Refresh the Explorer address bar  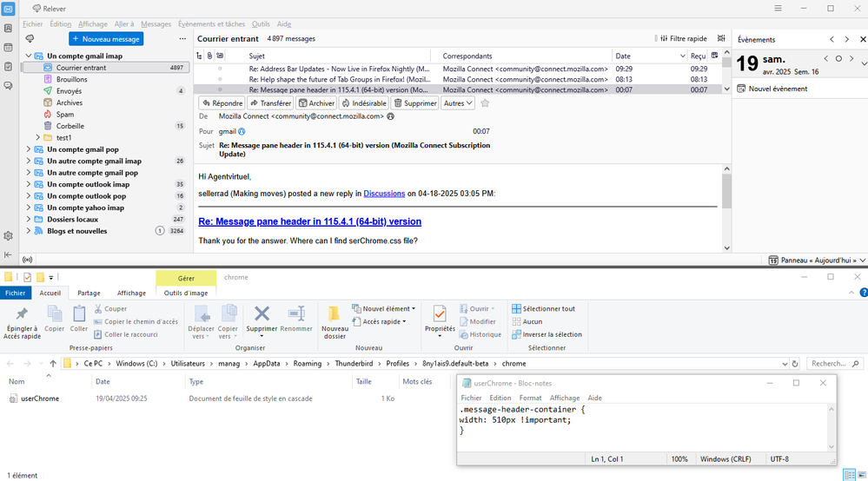(795, 364)
